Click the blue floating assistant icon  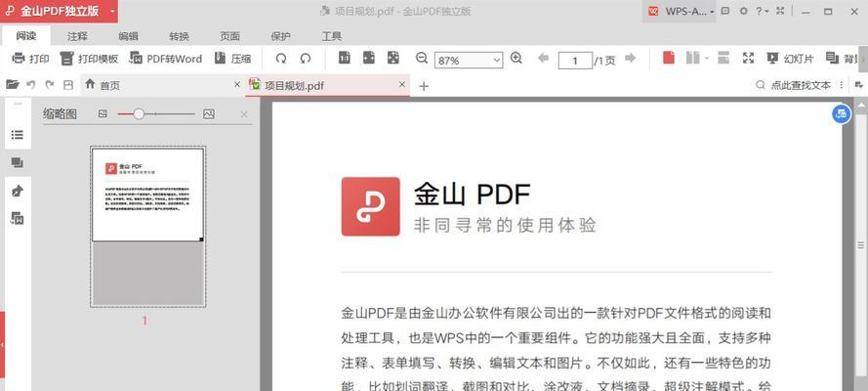tap(842, 113)
